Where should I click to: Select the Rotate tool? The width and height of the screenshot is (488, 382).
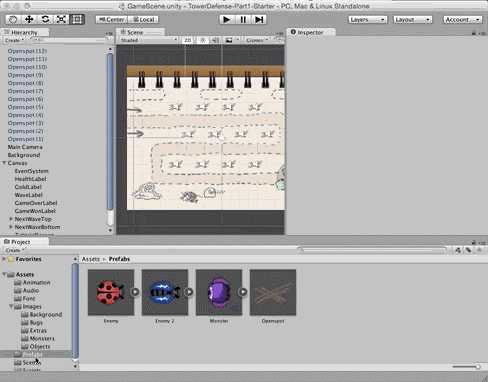[45, 19]
